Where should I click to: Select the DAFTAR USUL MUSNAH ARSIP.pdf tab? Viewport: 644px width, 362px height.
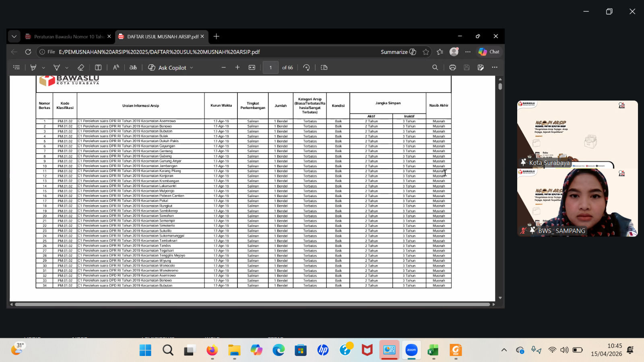pyautogui.click(x=161, y=37)
